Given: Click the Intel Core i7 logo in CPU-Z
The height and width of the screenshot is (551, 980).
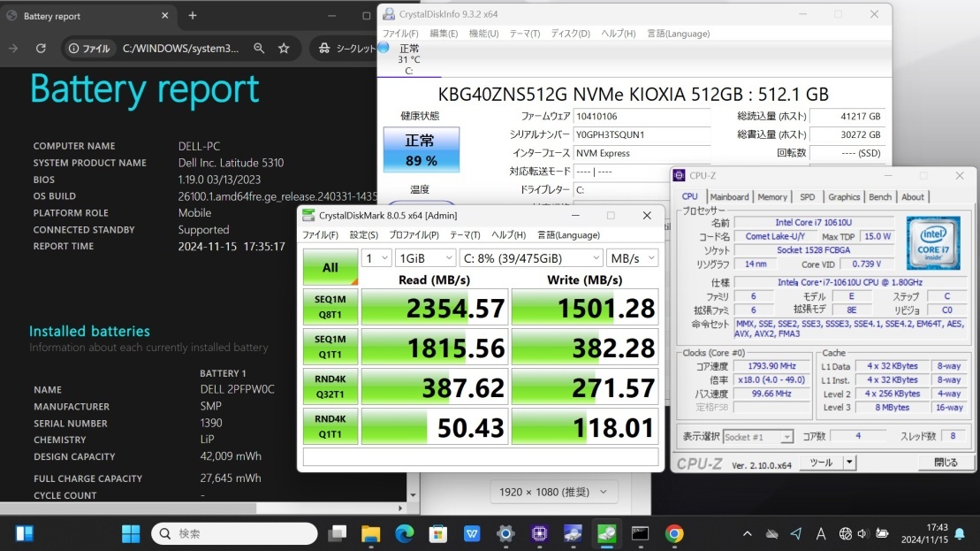Looking at the screenshot, I should (933, 242).
